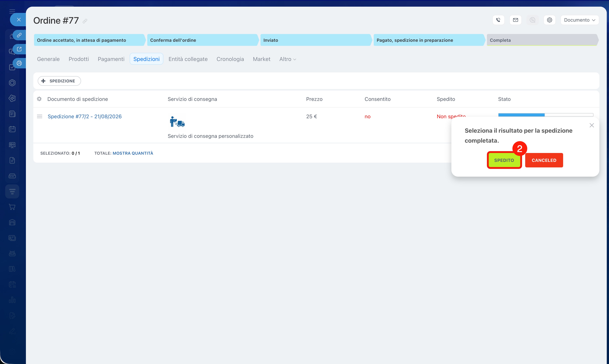
Task: Open the document page icon in the sidebar
Action: (x=12, y=160)
